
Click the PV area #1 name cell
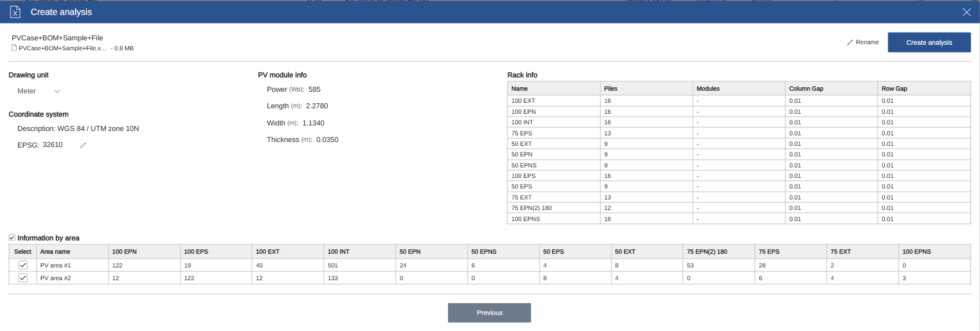tap(72, 265)
